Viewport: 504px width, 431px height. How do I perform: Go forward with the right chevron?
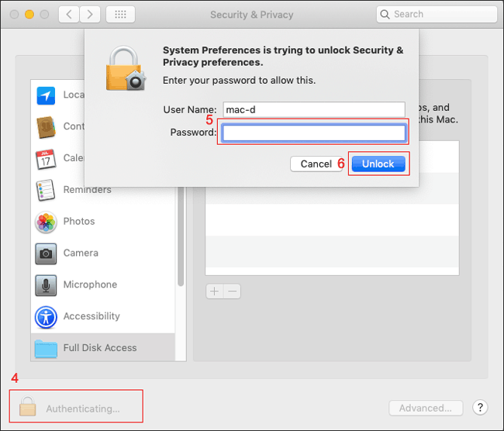(x=90, y=14)
